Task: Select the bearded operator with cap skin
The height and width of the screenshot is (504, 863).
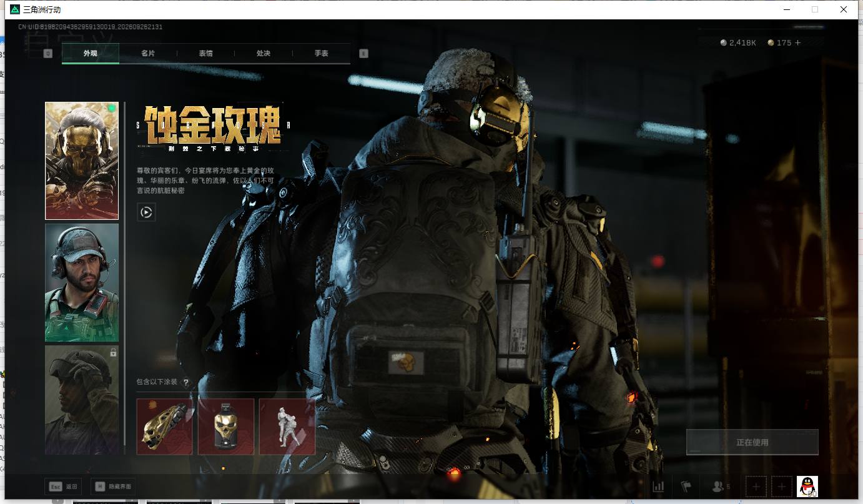Action: pos(82,282)
